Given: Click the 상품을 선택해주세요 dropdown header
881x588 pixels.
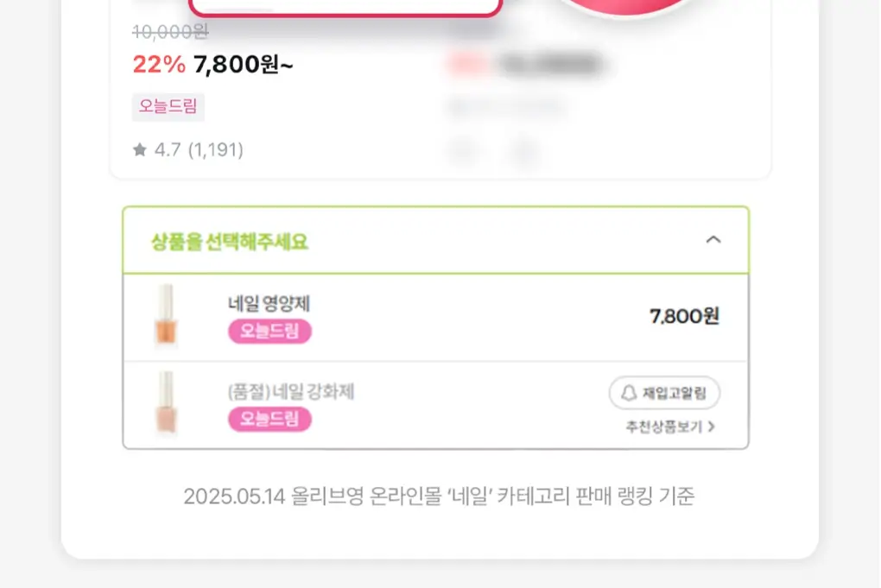Looking at the screenshot, I should click(435, 240).
